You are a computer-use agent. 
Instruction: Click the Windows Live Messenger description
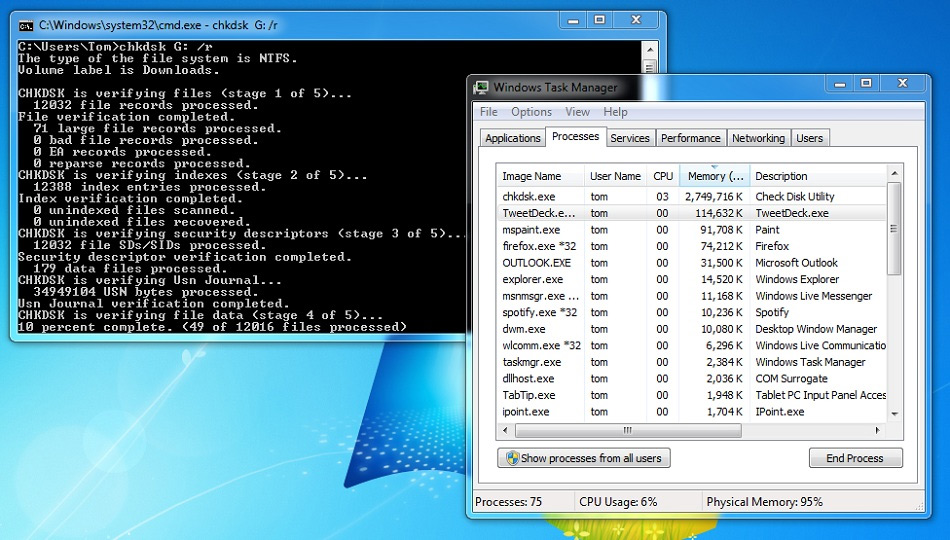point(813,296)
